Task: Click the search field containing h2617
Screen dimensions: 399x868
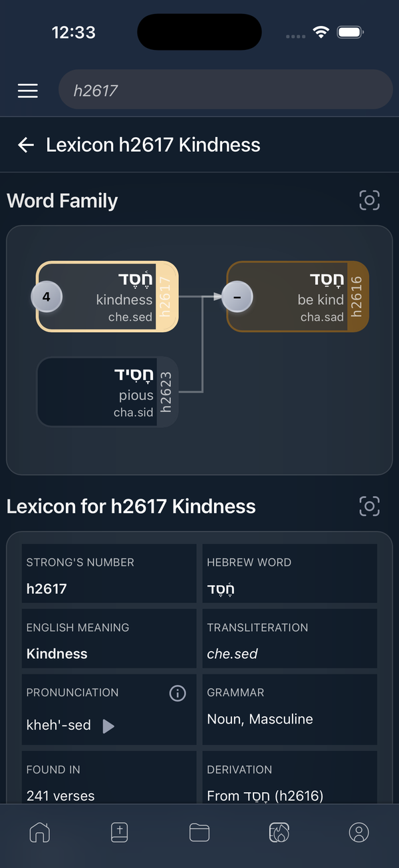Action: point(225,89)
